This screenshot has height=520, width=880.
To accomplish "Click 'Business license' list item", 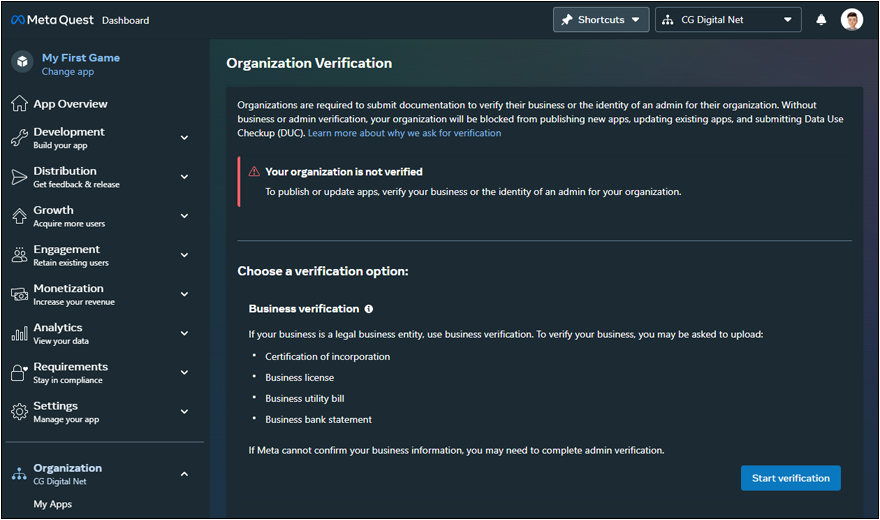I will [x=299, y=378].
